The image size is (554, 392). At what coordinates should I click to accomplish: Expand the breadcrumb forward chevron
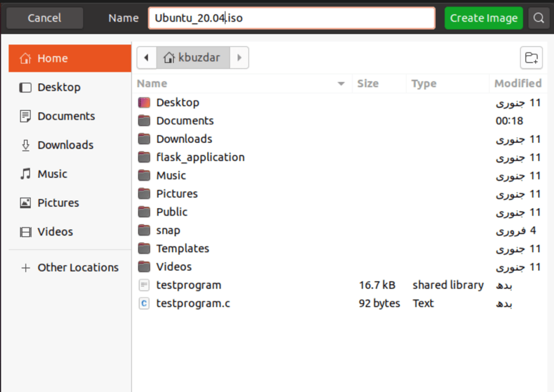click(239, 57)
